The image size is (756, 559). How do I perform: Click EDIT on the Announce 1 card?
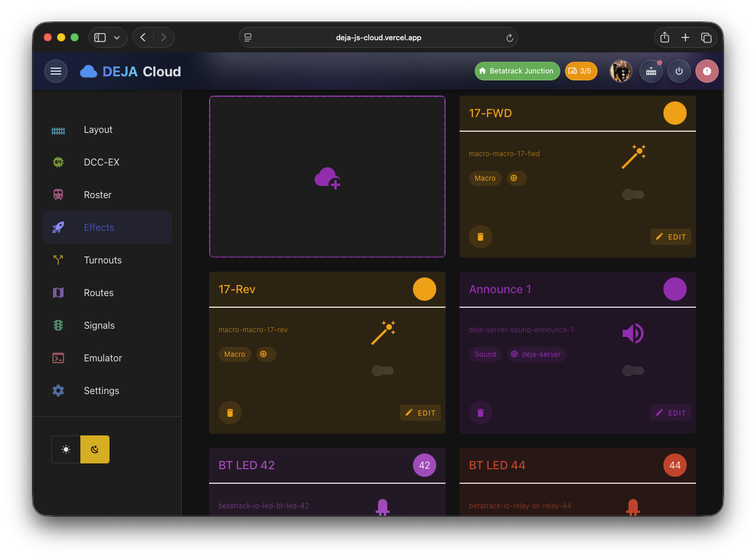670,413
